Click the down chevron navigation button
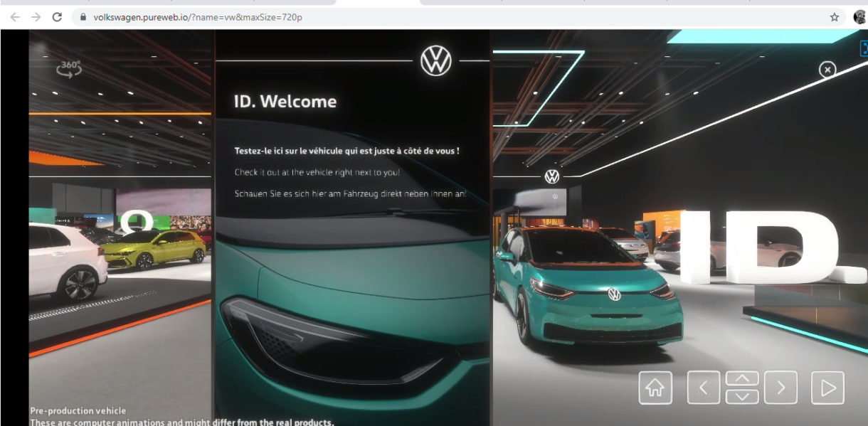The width and height of the screenshot is (868, 426). (742, 396)
